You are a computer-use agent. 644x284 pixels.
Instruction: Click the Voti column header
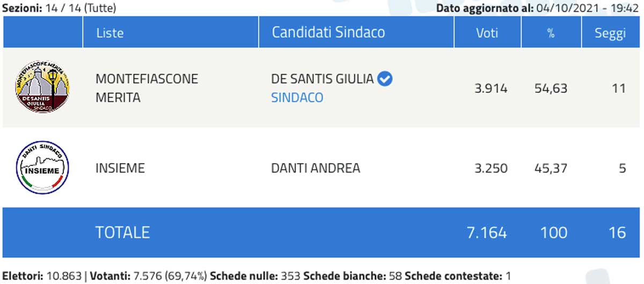(487, 33)
